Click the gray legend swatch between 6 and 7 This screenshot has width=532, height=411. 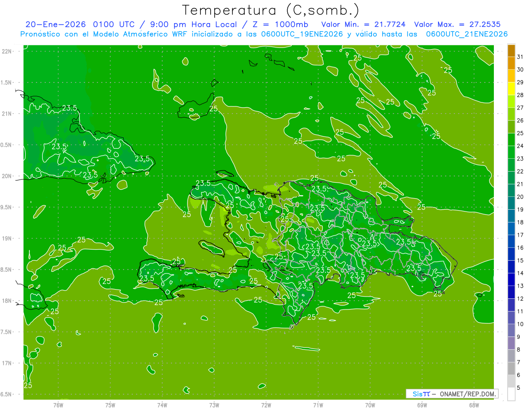pos(511,369)
